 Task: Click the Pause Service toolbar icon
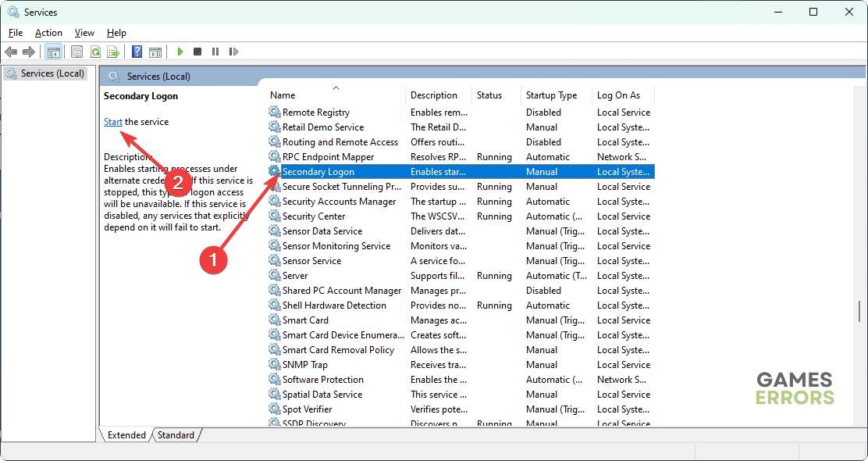215,52
